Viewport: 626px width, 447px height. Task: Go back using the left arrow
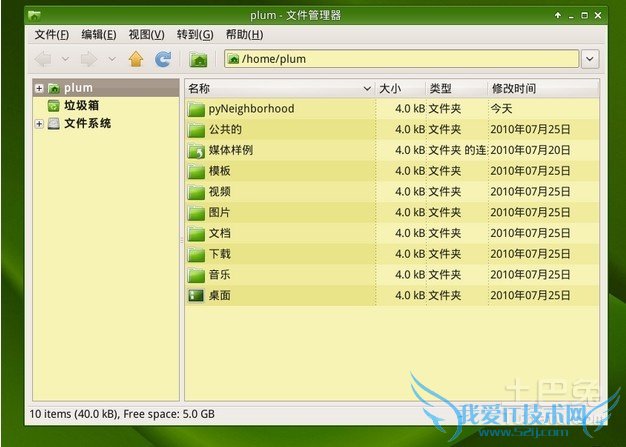(43, 59)
